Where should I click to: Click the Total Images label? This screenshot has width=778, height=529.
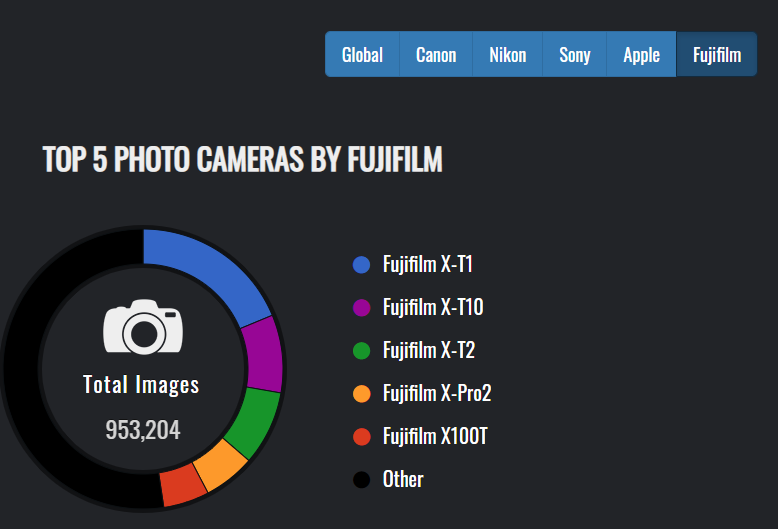141,385
